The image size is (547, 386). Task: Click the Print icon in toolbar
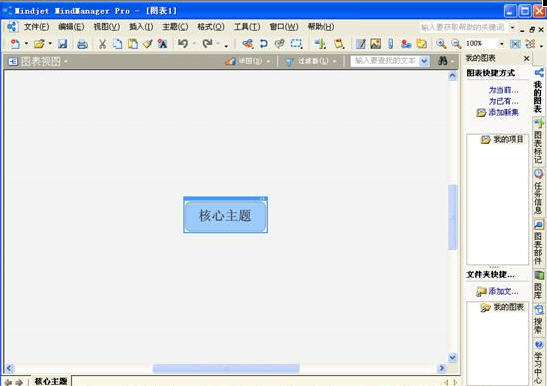pos(82,44)
